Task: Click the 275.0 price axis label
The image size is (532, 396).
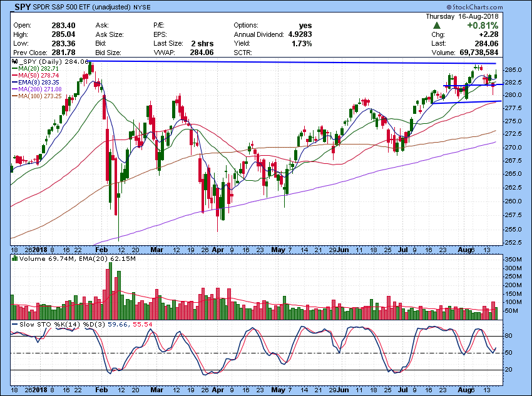Action: point(513,121)
